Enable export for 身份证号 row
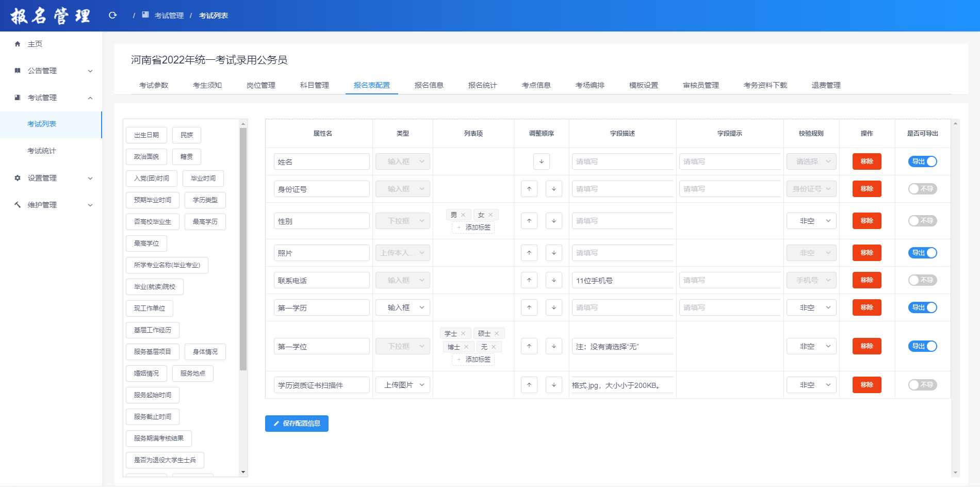Screen dimensions: 980x487 (922, 189)
